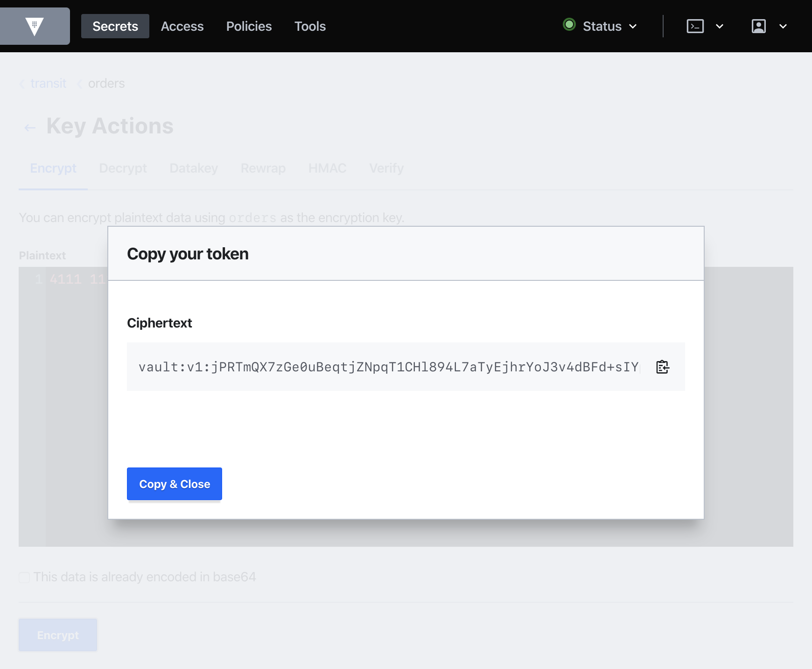Open the Policies navigation menu
Viewport: 812px width, 669px height.
(249, 26)
